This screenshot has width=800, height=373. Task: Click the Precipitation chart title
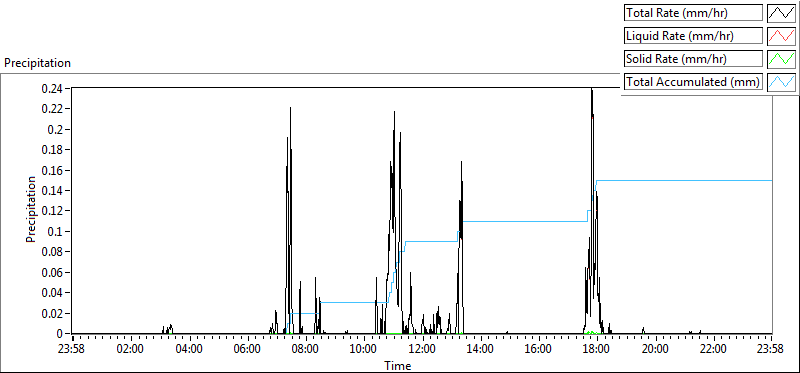(37, 63)
